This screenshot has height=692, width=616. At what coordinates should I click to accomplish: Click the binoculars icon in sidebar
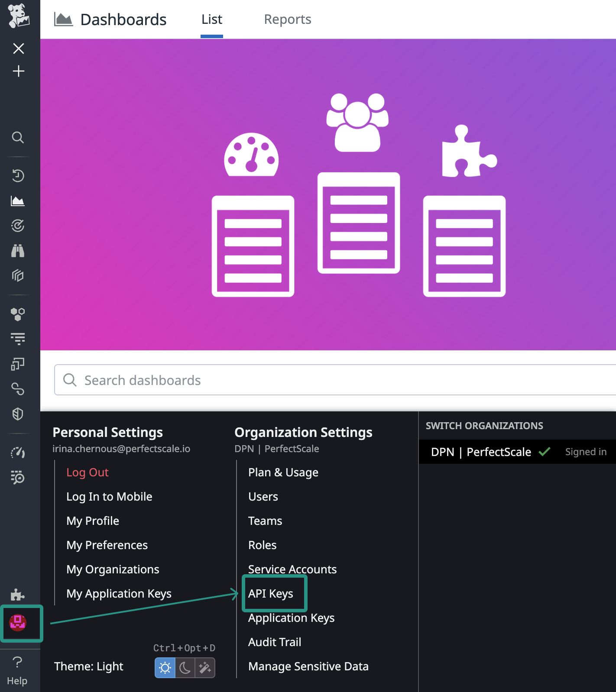[18, 251]
